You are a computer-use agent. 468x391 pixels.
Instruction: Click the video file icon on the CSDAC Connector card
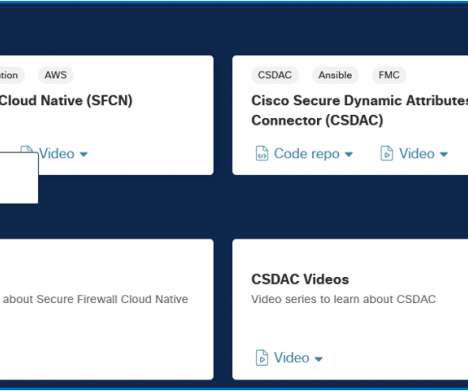click(387, 154)
